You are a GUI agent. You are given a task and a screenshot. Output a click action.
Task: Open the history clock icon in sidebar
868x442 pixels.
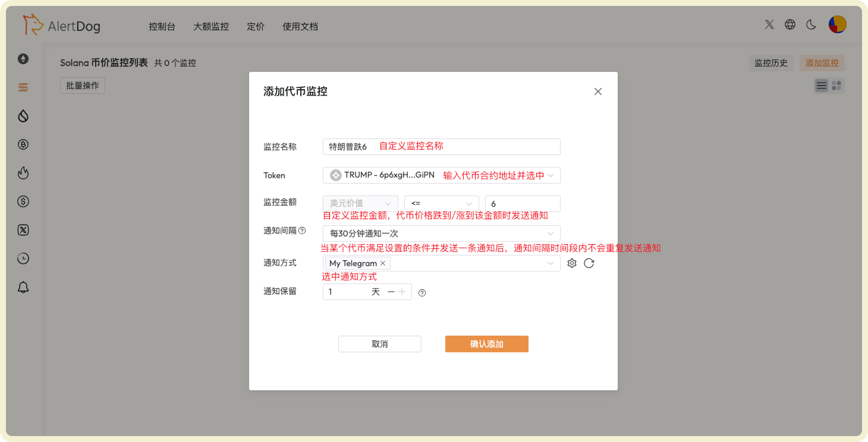pos(23,258)
